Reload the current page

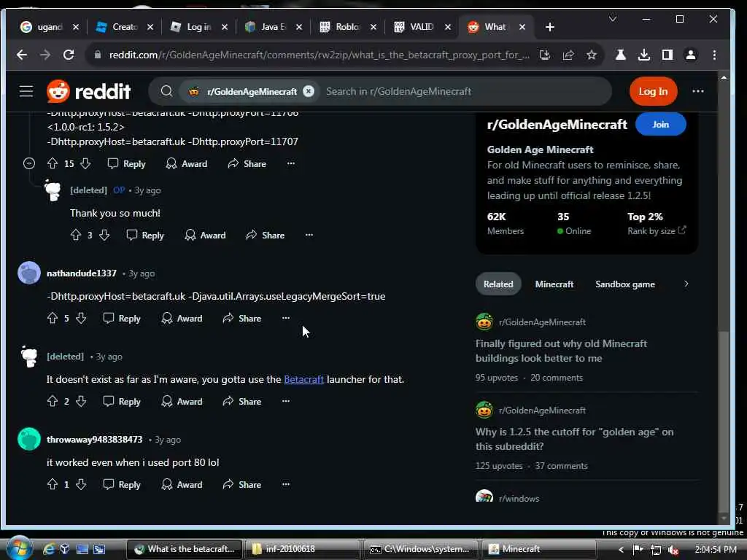(x=69, y=55)
